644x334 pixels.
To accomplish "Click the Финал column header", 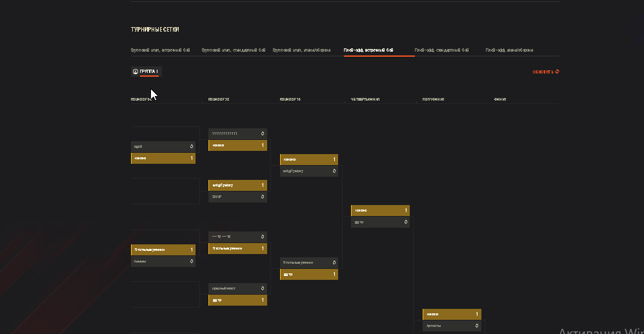I will (499, 99).
